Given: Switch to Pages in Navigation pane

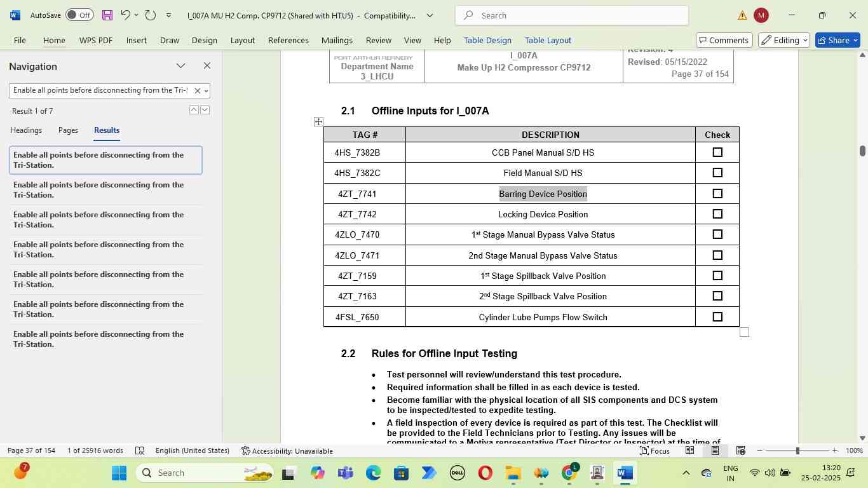Looking at the screenshot, I should (x=68, y=130).
